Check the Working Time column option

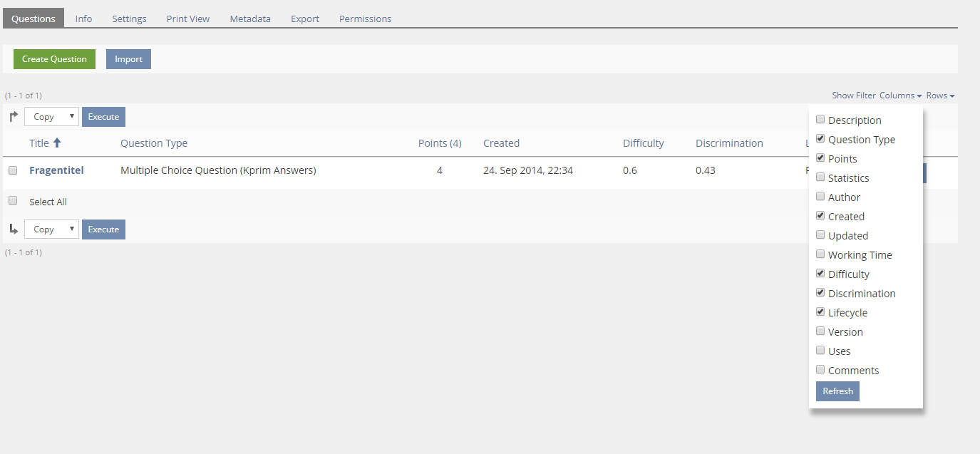click(x=820, y=254)
